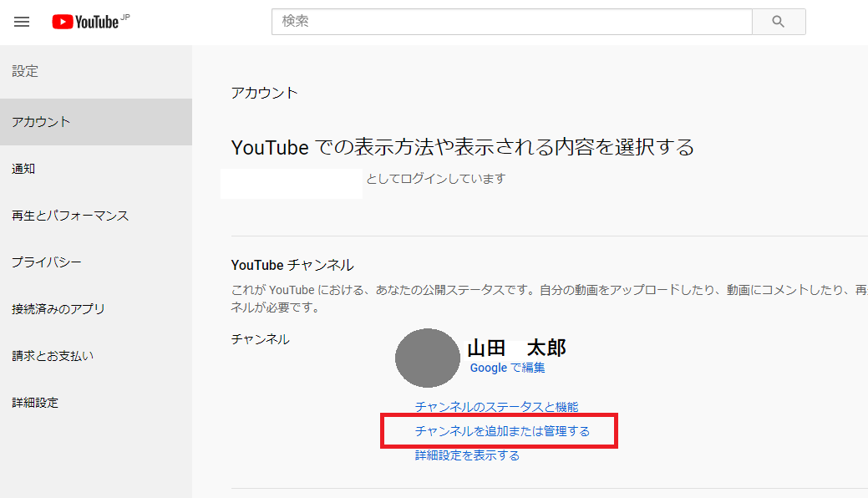Image resolution: width=868 pixels, height=498 pixels.
Task: Click the 設定 sidebar title
Action: [25, 71]
